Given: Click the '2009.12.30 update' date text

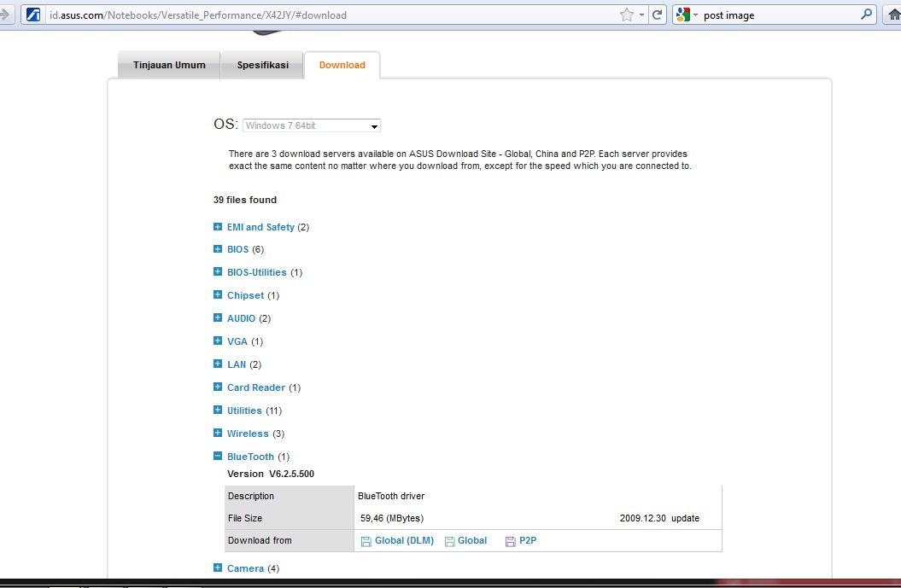Looking at the screenshot, I should pos(659,518).
